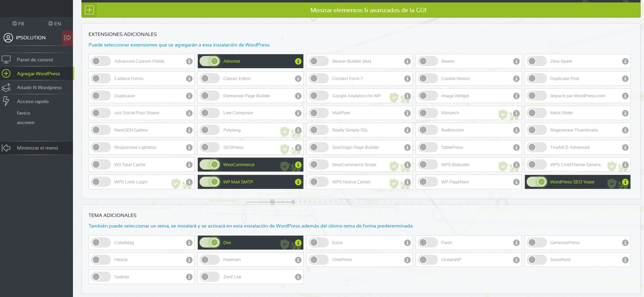Click info icon for Elementor Page Builder
Screen dimensions: 644x297
click(x=298, y=96)
